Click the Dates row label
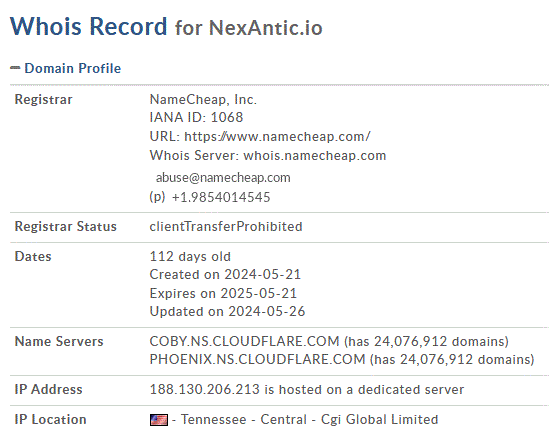The width and height of the screenshot is (550, 435). tap(33, 256)
